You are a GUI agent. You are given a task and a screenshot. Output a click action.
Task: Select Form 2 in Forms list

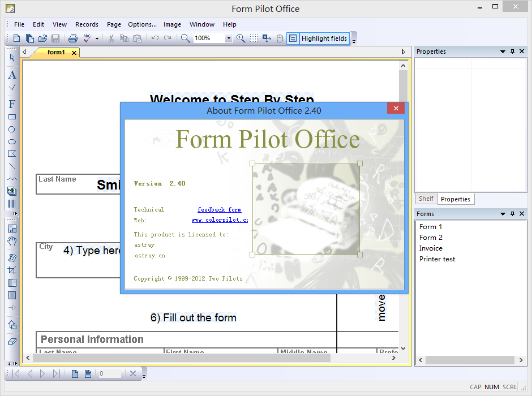[431, 238]
